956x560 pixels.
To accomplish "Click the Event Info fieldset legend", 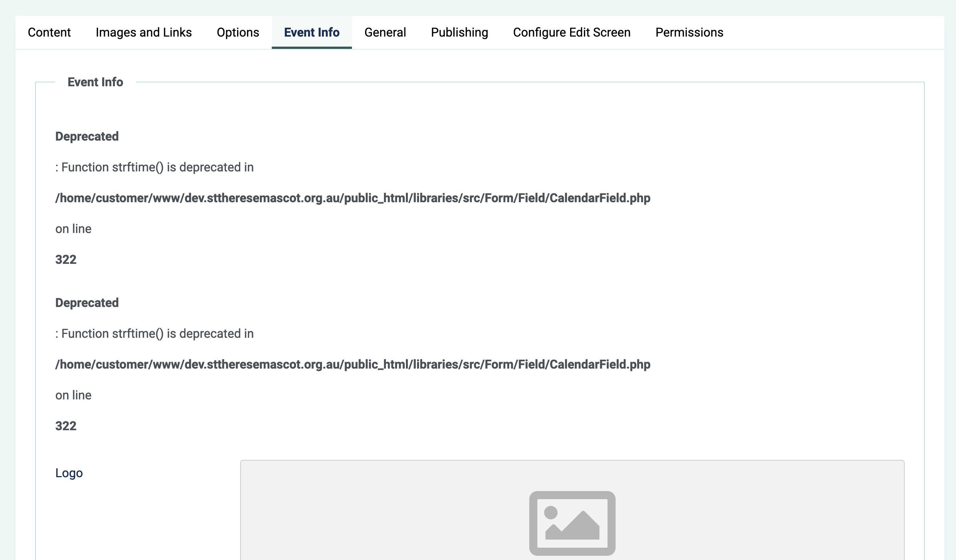I will tap(95, 82).
